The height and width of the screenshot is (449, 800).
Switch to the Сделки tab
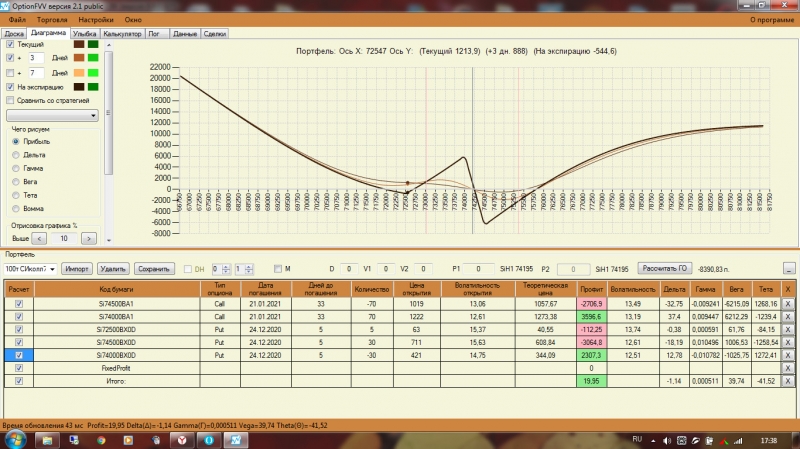(215, 34)
